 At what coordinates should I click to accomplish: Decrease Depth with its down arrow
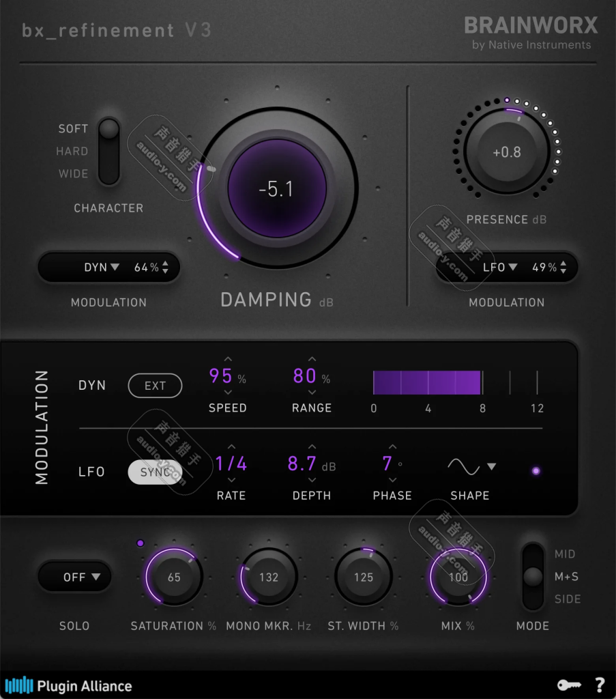311,479
